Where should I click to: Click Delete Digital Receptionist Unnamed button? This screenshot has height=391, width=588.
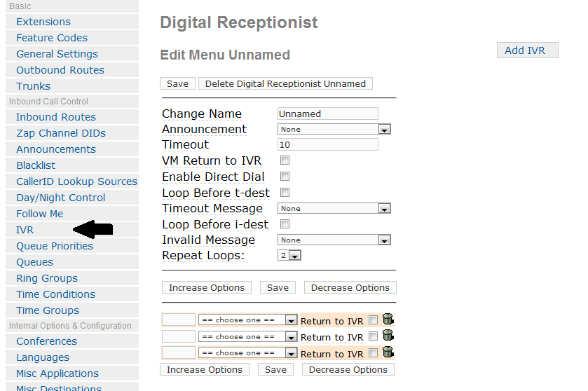point(285,83)
